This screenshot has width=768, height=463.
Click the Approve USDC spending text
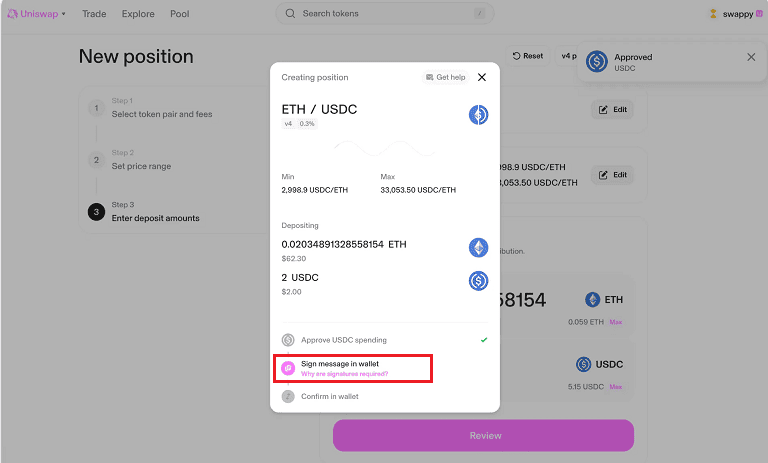344,340
